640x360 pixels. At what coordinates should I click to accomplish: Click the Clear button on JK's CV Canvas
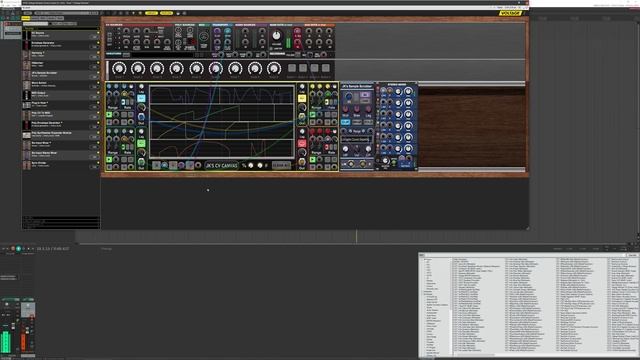(x=281, y=165)
